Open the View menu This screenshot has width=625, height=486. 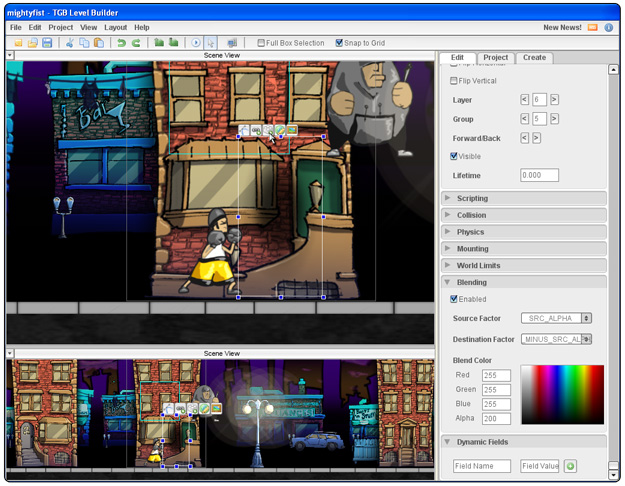click(x=88, y=28)
